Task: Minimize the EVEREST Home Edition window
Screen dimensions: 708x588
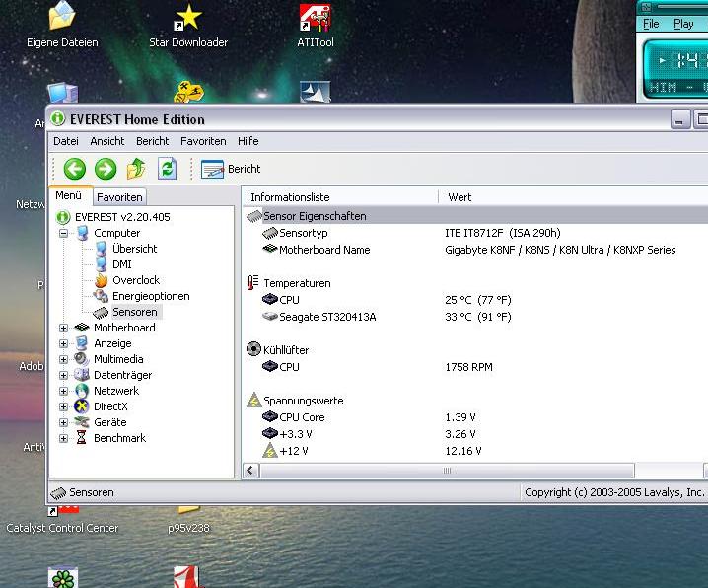Action: click(x=680, y=119)
